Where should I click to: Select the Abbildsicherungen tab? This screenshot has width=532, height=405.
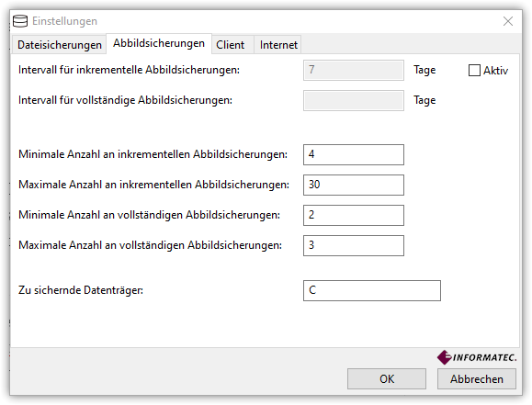point(159,43)
